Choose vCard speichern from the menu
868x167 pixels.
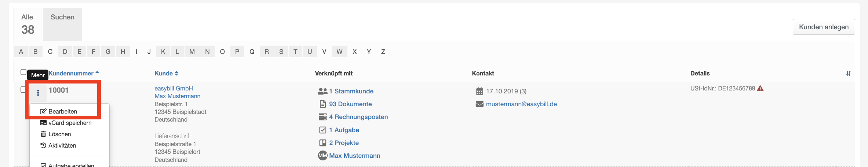(70, 123)
